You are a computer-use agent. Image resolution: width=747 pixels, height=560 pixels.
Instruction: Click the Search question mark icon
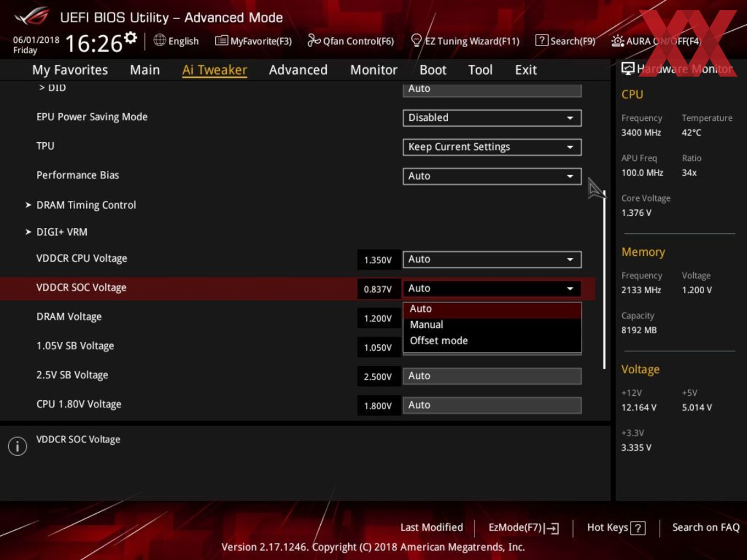coord(542,40)
